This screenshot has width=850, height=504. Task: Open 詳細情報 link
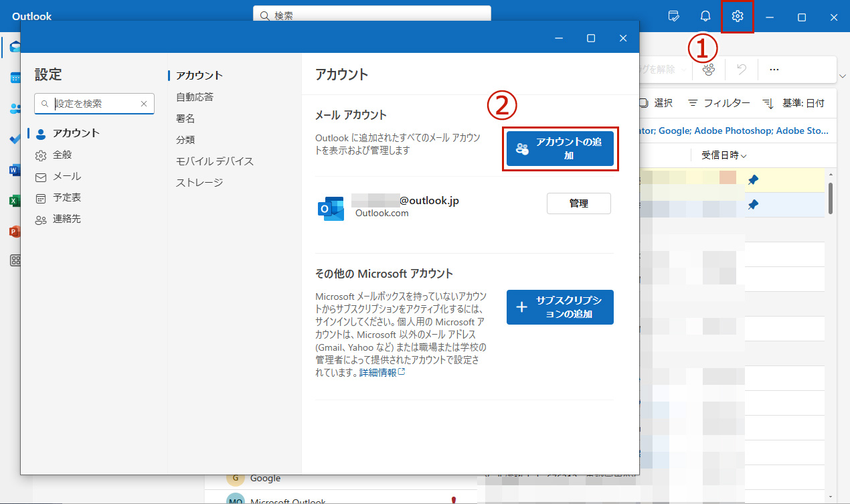coord(382,373)
